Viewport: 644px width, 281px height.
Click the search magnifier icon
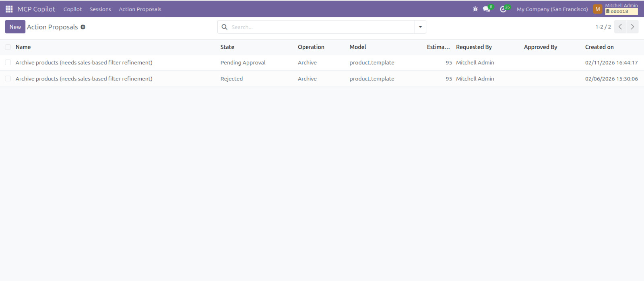[225, 27]
